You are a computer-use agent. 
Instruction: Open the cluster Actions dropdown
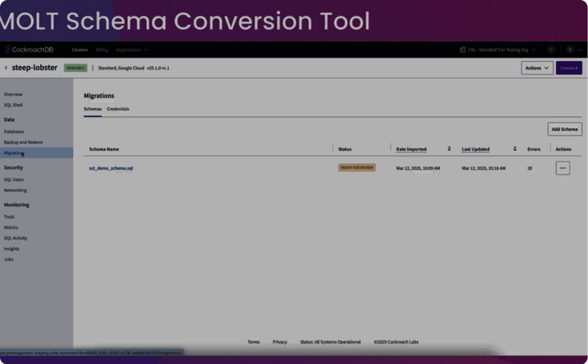[537, 68]
